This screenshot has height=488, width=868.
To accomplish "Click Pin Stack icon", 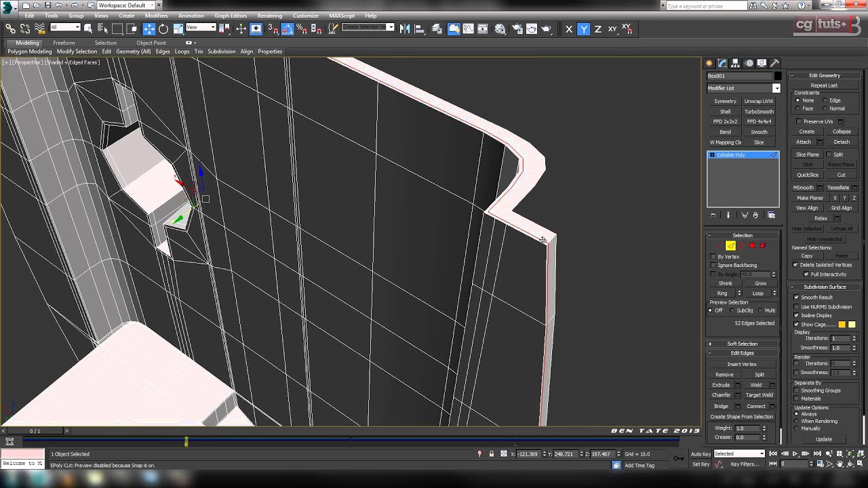I will [713, 215].
